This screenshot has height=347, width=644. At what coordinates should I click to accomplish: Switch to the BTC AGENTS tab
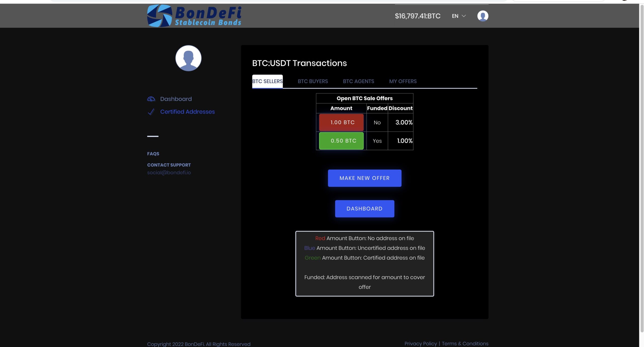(358, 81)
